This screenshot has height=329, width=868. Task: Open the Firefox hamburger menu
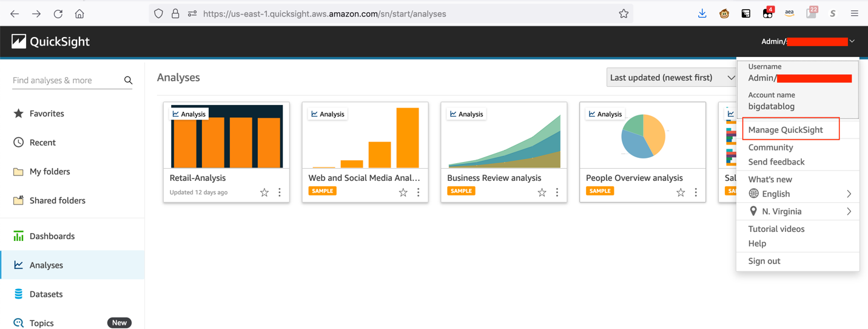tap(854, 13)
